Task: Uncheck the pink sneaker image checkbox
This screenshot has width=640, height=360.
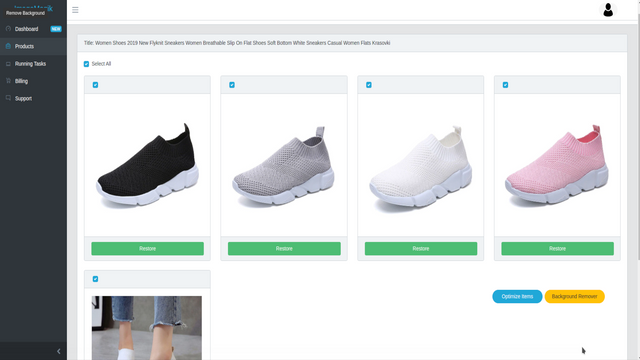Action: pyautogui.click(x=505, y=85)
